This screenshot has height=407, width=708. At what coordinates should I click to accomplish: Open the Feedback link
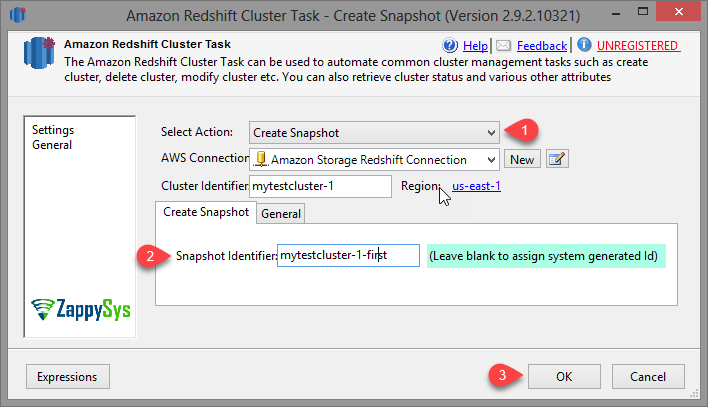tap(542, 46)
